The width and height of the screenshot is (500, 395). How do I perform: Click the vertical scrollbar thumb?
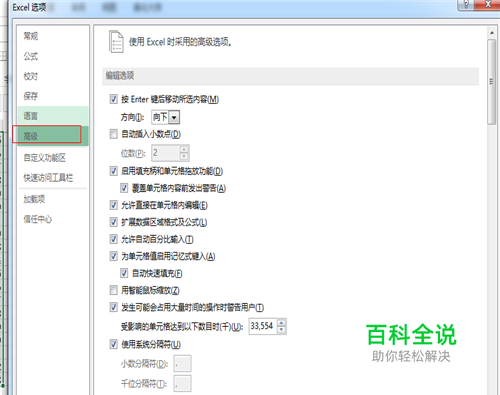point(492,82)
